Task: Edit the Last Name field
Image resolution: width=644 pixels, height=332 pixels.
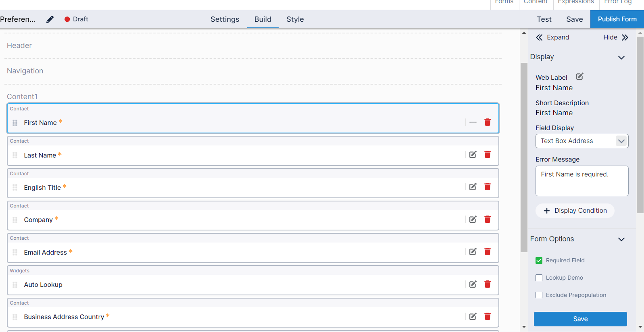Action: pyautogui.click(x=473, y=155)
